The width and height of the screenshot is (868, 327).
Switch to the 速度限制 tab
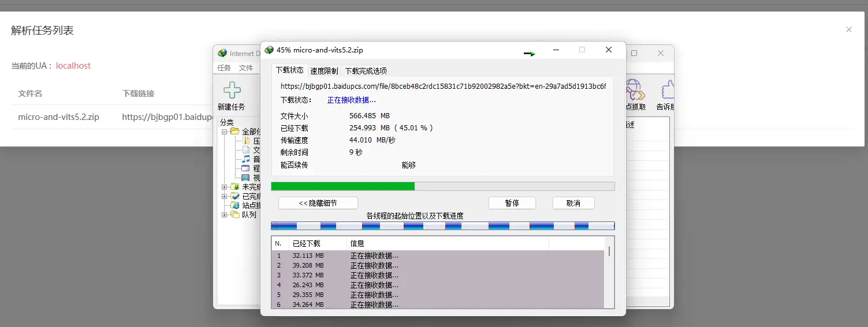coord(324,71)
